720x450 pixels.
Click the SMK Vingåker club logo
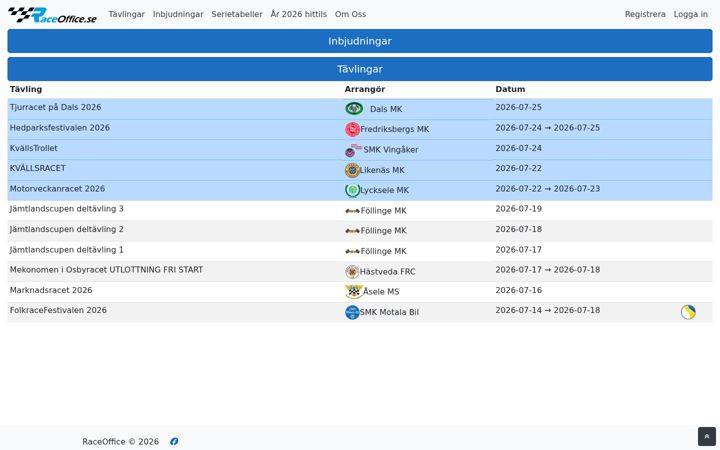pos(353,150)
